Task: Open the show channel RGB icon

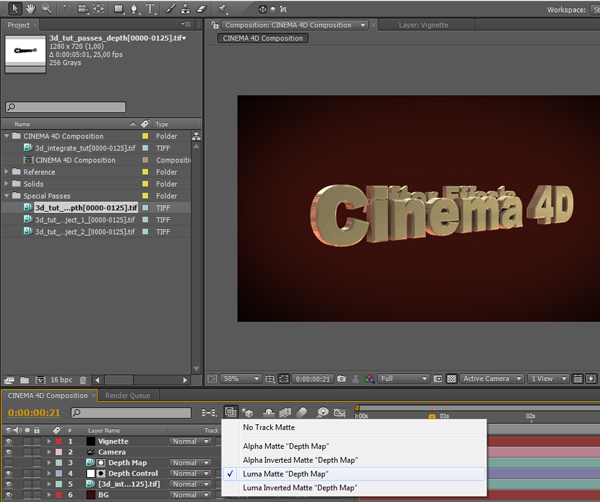Action: coord(369,379)
